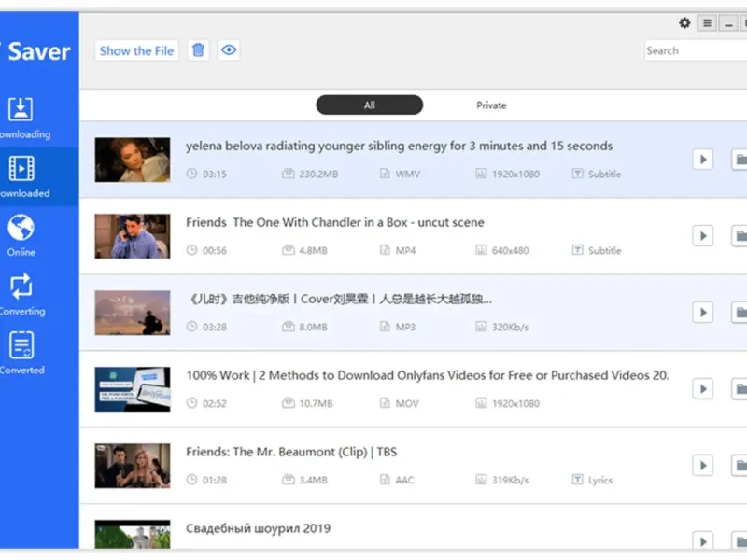Image resolution: width=747 pixels, height=560 pixels.
Task: Open folder for Mr. Beaumont clip
Action: pyautogui.click(x=740, y=465)
